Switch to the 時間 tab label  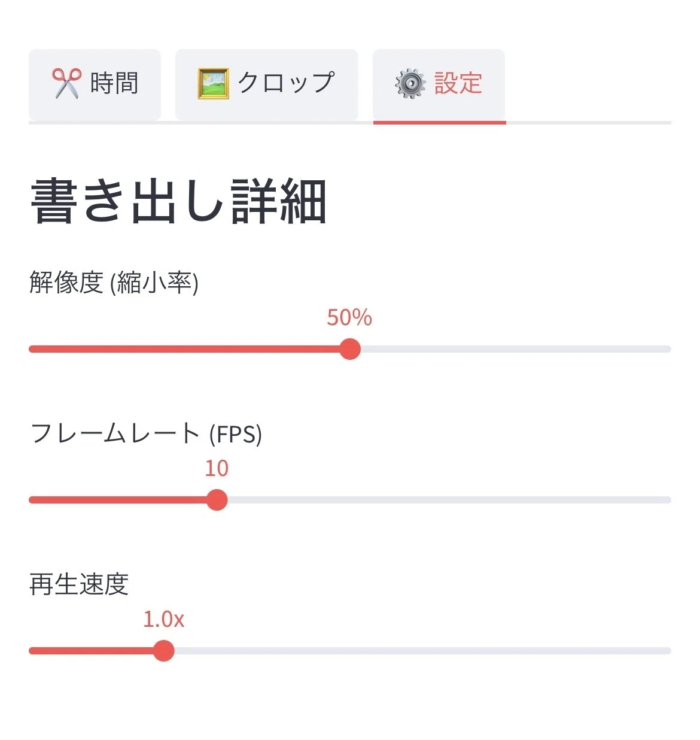pos(114,83)
